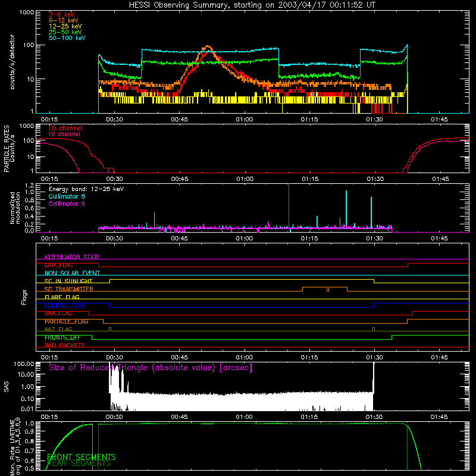This screenshot has width=476, height=476.
Task: Click the 'Energy band: 12-25 keV' caption
Action: coord(86,189)
